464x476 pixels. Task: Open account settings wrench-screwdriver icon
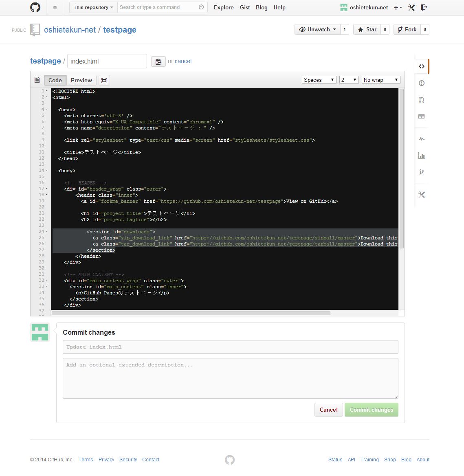coord(411,8)
